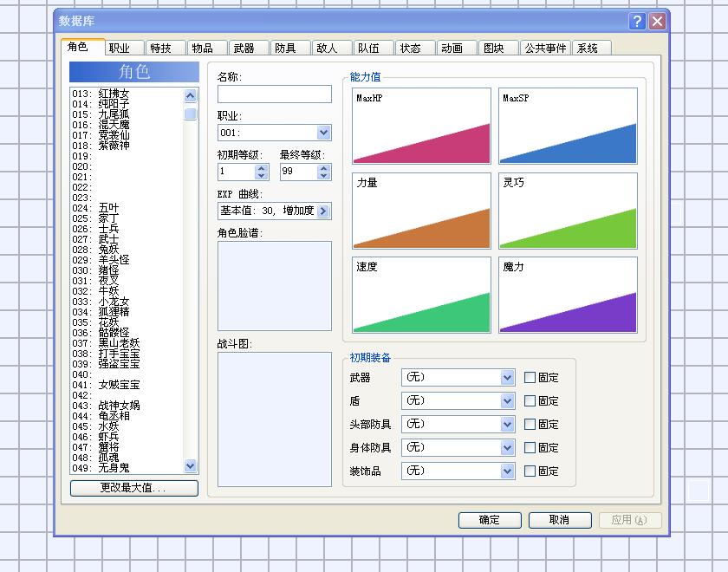Click the help question mark icon

[637, 21]
